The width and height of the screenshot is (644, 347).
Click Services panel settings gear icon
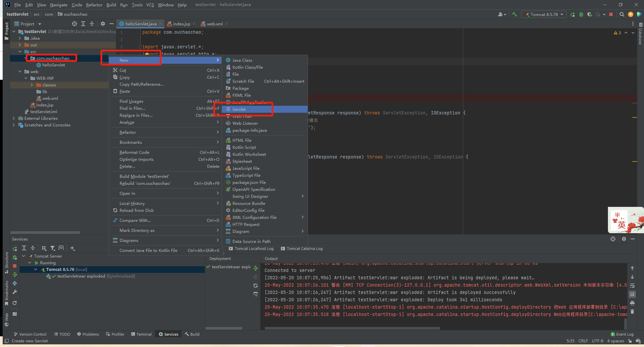624,239
